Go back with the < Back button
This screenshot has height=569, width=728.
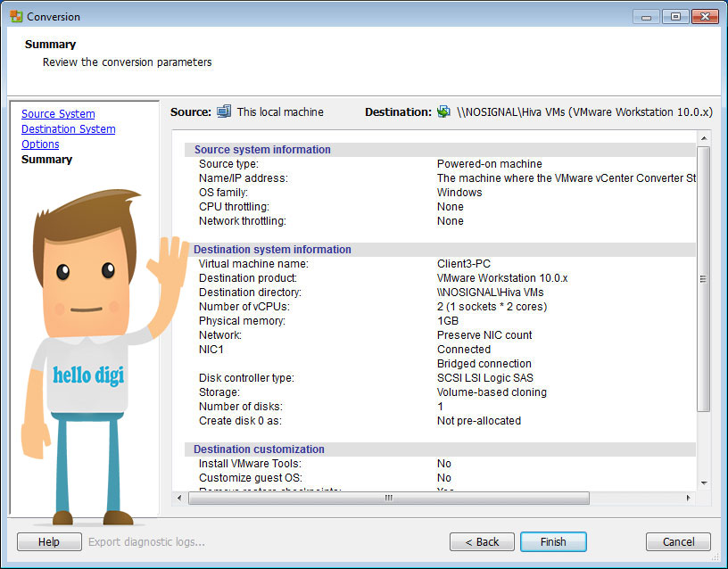(x=482, y=541)
